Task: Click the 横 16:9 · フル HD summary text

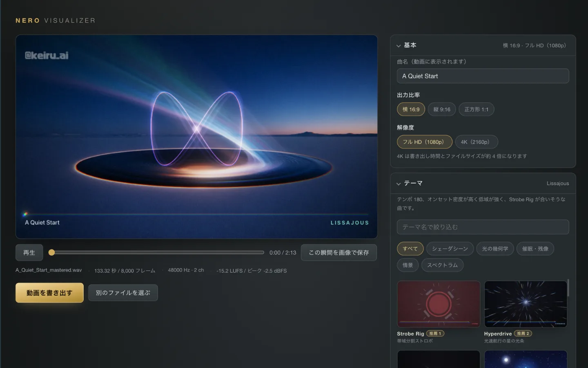Action: (536, 45)
